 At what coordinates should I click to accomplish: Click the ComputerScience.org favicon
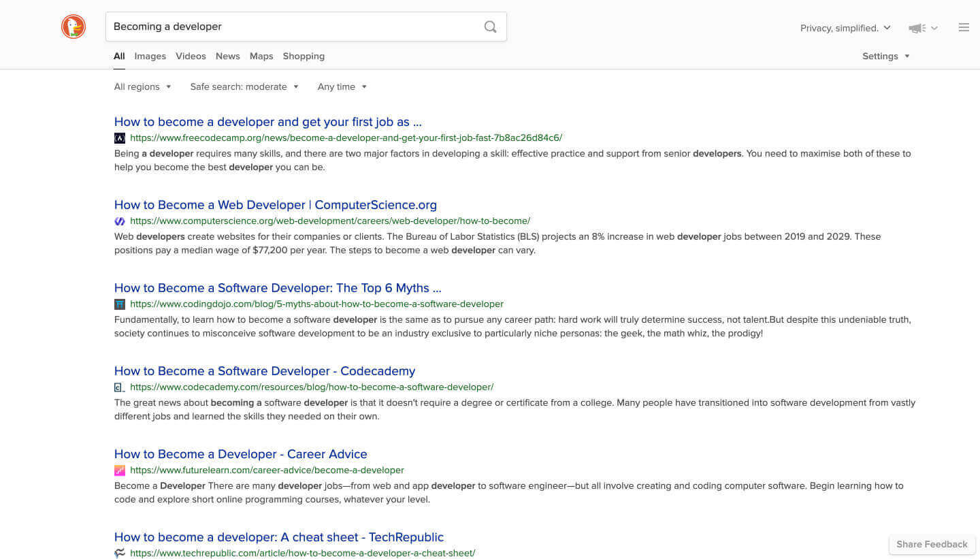[x=120, y=221]
